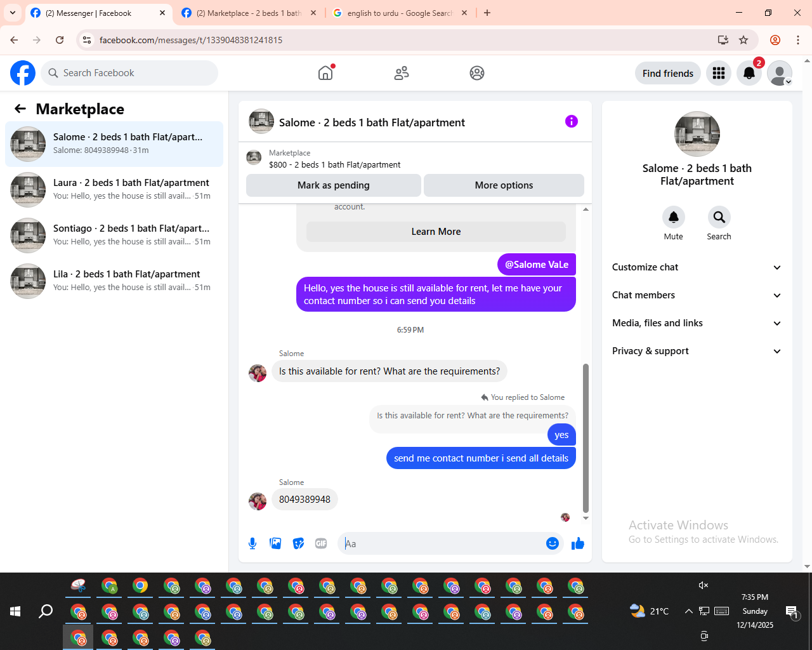Reload the page in Chrome

tap(60, 40)
